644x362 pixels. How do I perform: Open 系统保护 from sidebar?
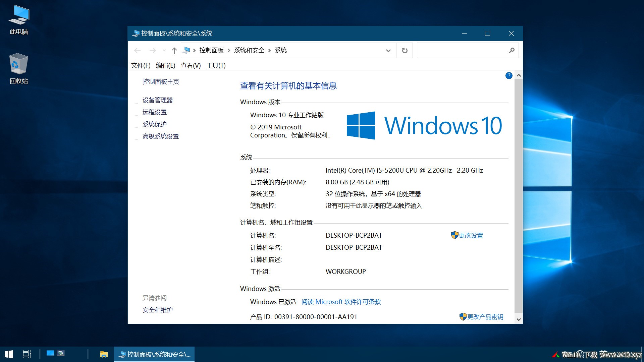(x=154, y=124)
